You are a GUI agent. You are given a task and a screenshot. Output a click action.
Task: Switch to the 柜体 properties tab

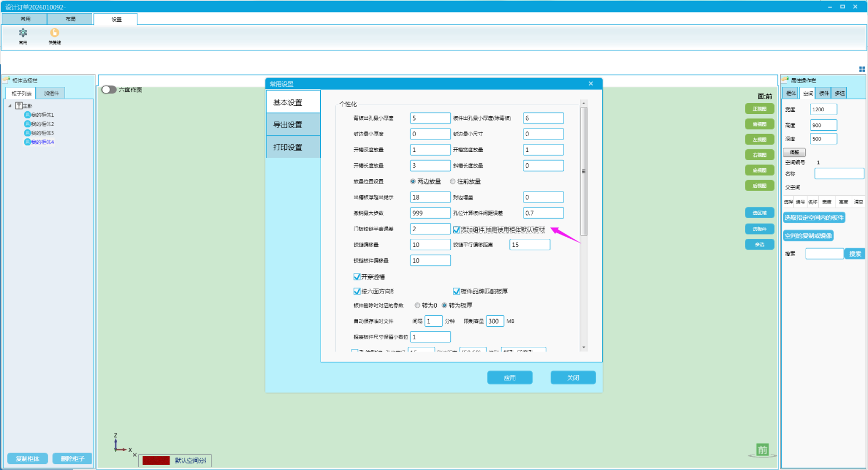click(x=791, y=93)
